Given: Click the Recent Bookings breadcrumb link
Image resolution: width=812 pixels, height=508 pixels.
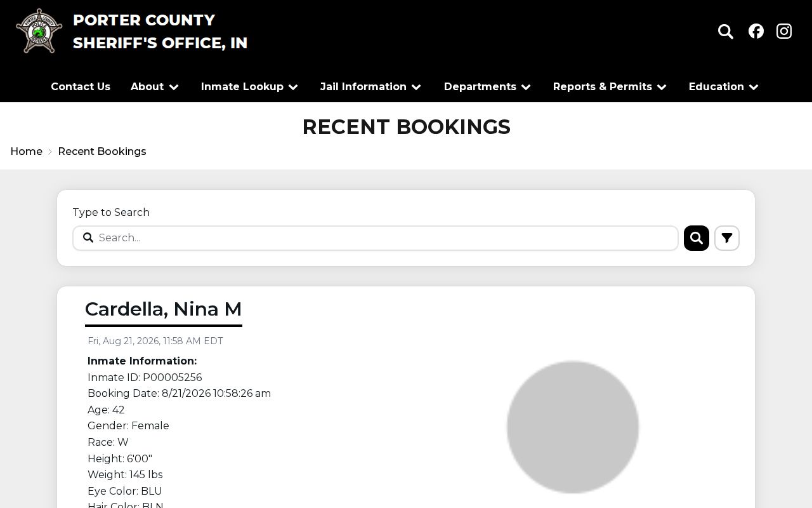Looking at the screenshot, I should (102, 151).
